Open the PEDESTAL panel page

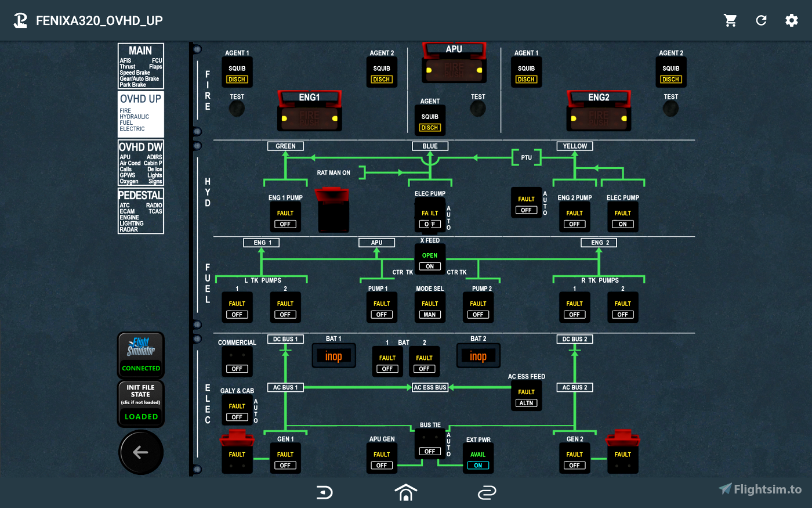pyautogui.click(x=141, y=211)
